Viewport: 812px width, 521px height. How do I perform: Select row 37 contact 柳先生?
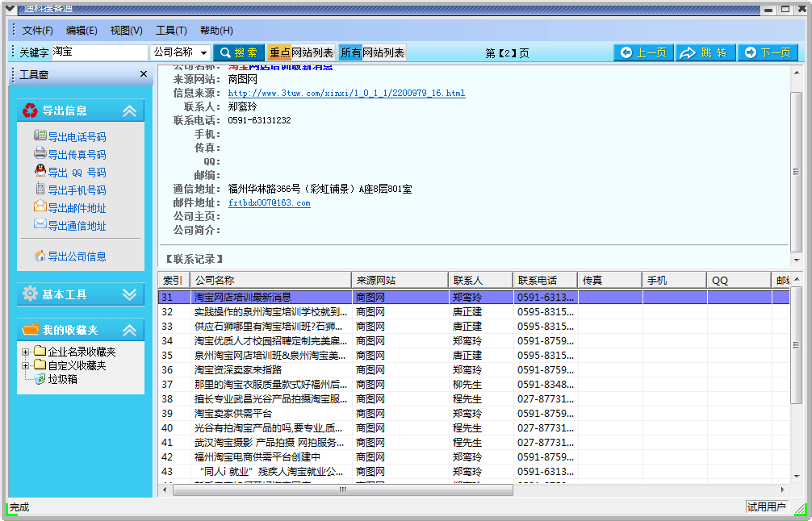point(467,385)
